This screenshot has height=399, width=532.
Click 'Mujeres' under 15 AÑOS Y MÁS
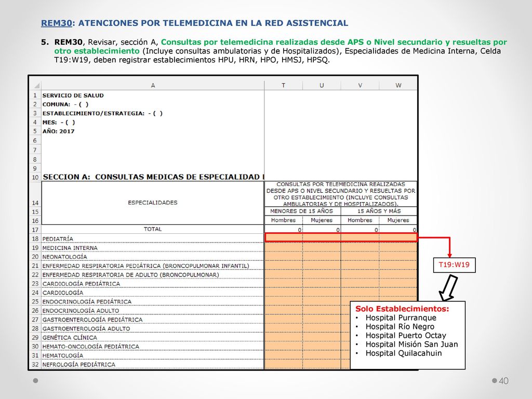pos(398,220)
